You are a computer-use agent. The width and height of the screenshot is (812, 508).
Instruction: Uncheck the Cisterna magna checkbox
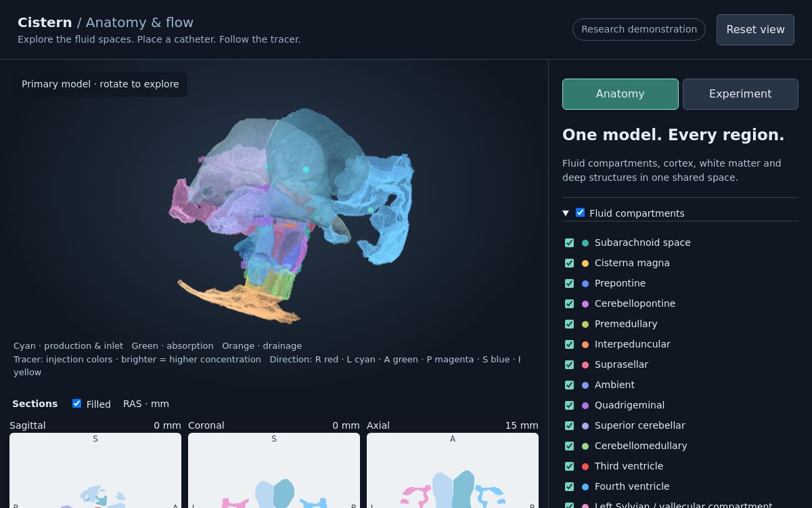point(569,263)
